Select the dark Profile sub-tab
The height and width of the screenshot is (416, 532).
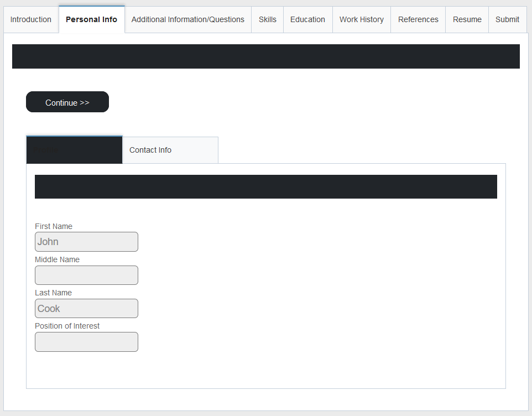pyautogui.click(x=74, y=150)
